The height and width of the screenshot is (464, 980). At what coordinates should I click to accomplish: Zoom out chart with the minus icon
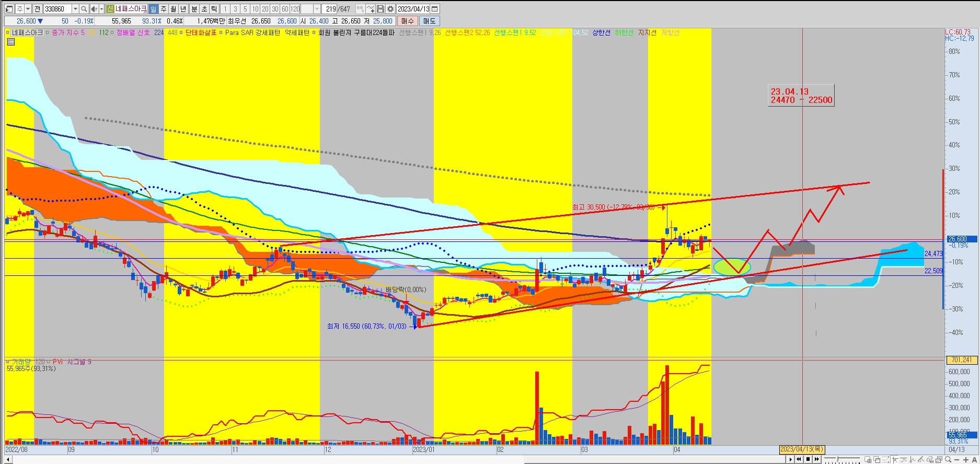[957, 460]
